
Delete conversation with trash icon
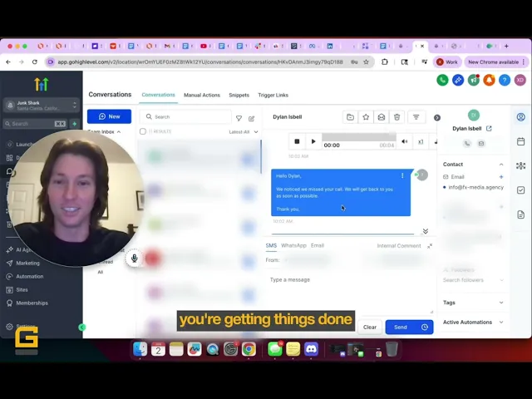(397, 117)
